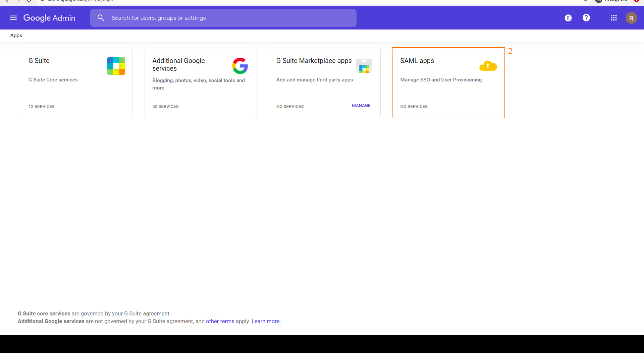This screenshot has height=353, width=644.
Task: Click the browser reload button
Action: point(29,1)
